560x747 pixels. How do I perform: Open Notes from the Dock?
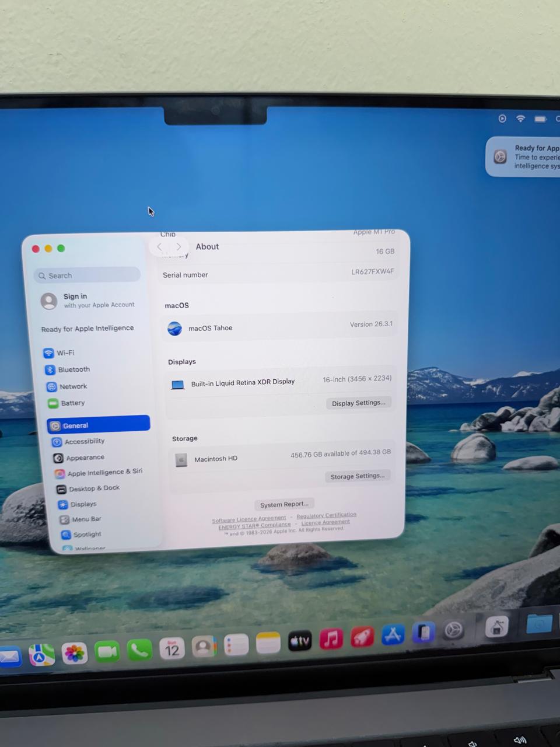tap(268, 643)
